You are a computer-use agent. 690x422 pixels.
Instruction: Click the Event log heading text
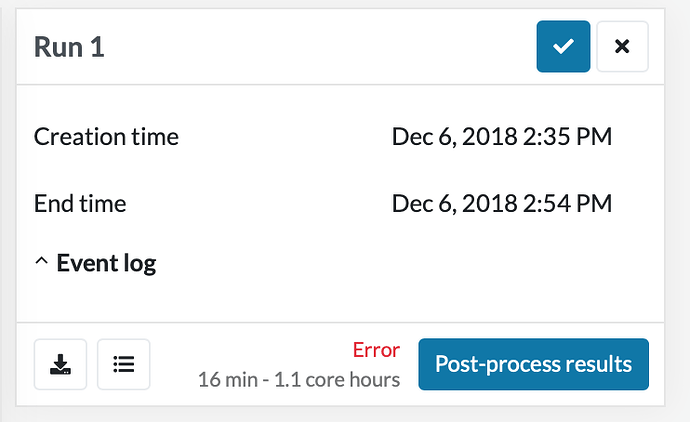(106, 263)
